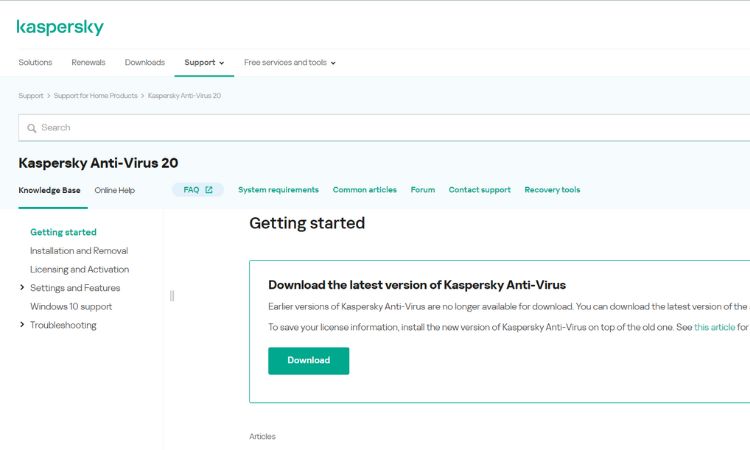The width and height of the screenshot is (750, 450).
Task: Select Windows 10 support in sidebar
Action: (71, 307)
